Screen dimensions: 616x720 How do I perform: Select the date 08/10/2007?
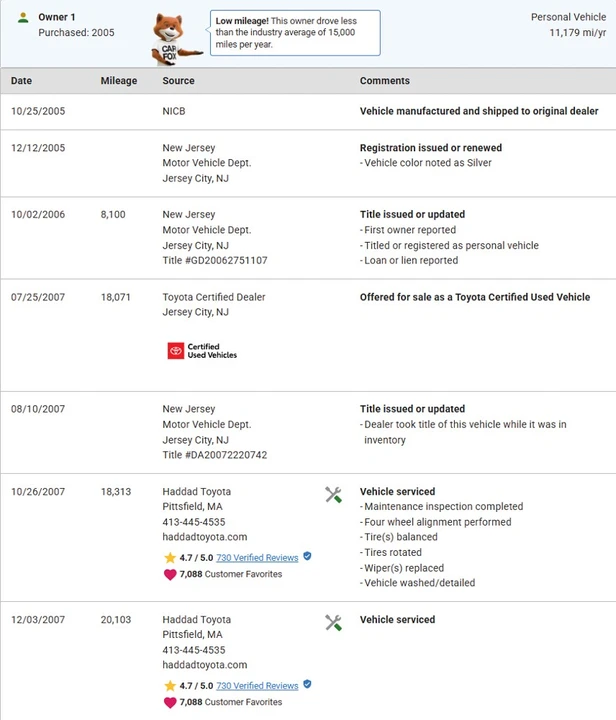[38, 409]
